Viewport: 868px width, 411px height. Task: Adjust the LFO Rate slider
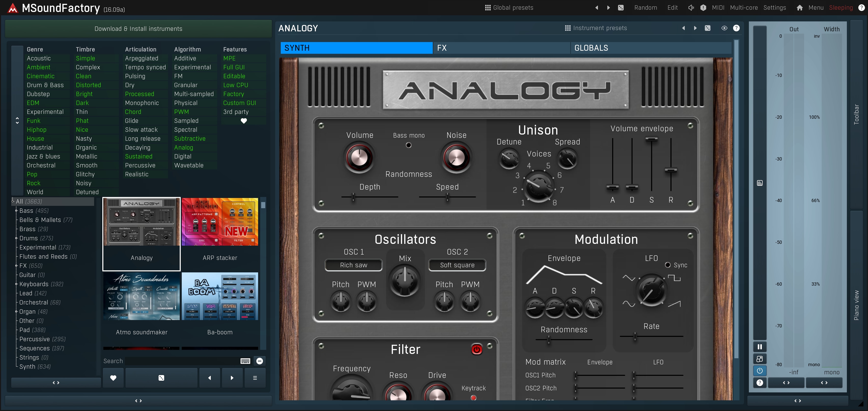pyautogui.click(x=651, y=337)
